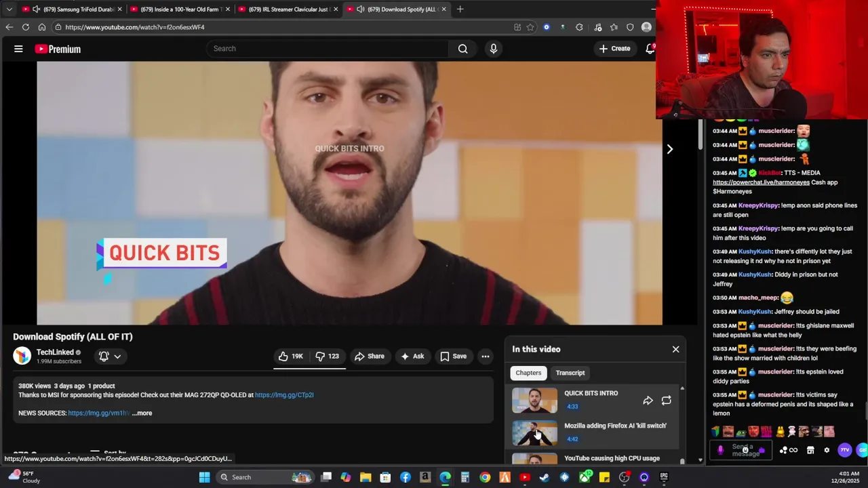The width and height of the screenshot is (868, 488).
Task: Focus the YouTube search input field
Action: (328, 49)
